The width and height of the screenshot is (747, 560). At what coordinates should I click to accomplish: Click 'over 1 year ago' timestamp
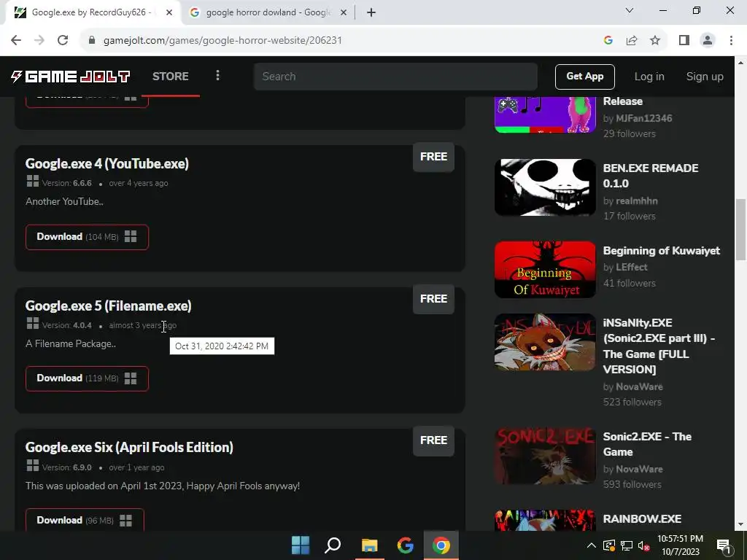tap(136, 467)
